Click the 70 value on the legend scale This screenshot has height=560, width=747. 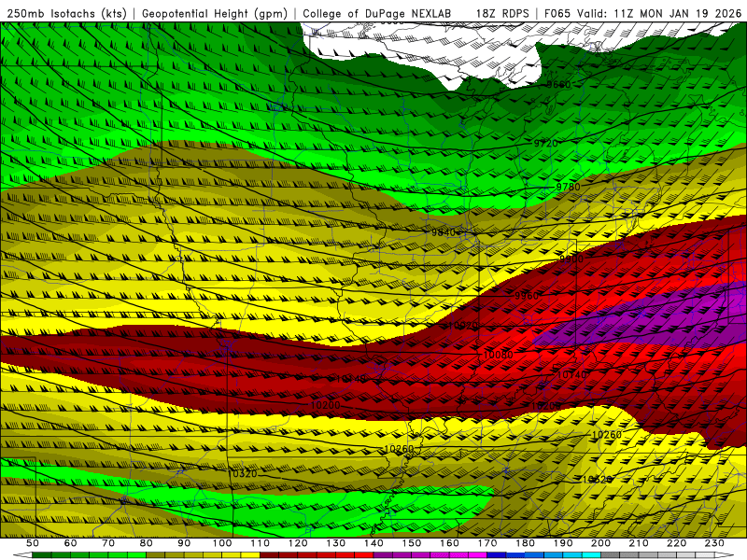pyautogui.click(x=108, y=543)
